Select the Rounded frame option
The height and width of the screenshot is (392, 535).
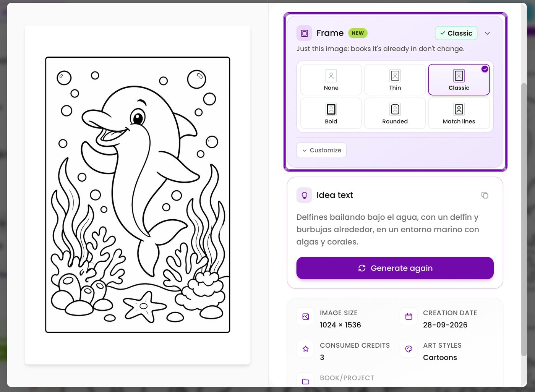click(395, 113)
